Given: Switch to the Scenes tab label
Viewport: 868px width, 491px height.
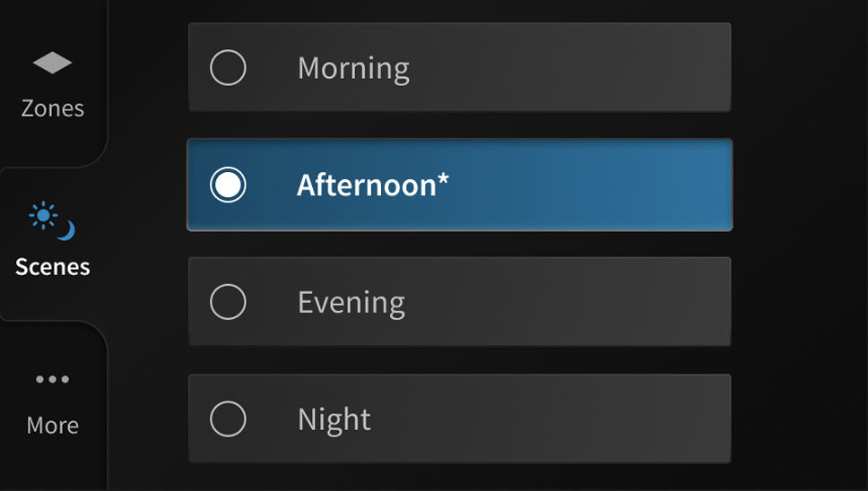Looking at the screenshot, I should pyautogui.click(x=52, y=267).
